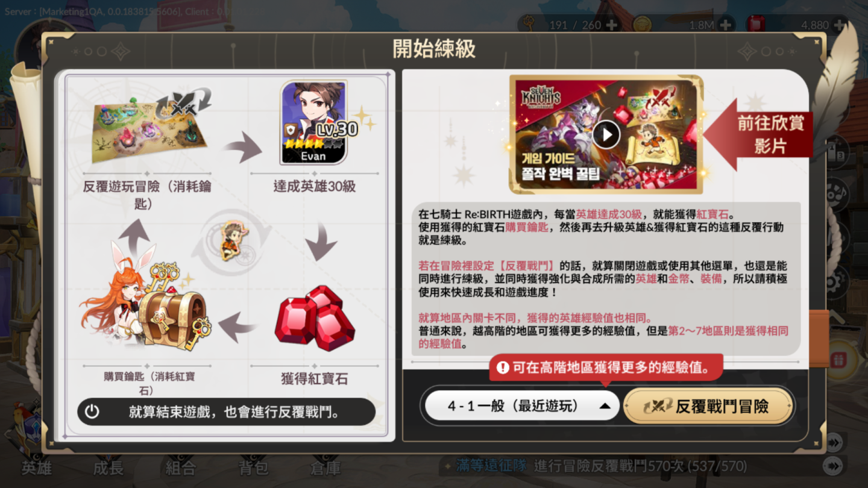Open the 成長 tab in bottom menu
Viewport: 868px width, 488px height.
(x=108, y=468)
